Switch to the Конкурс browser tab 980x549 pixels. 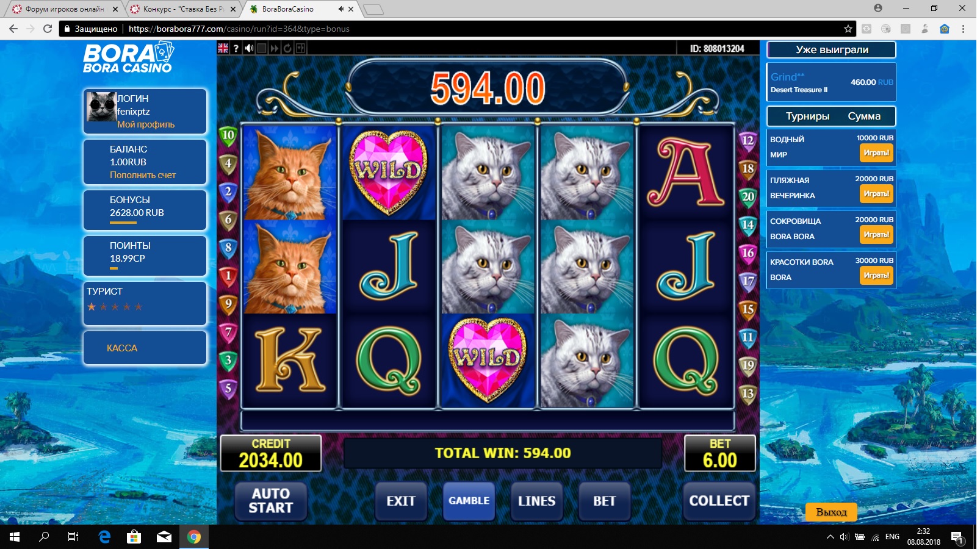pyautogui.click(x=183, y=9)
